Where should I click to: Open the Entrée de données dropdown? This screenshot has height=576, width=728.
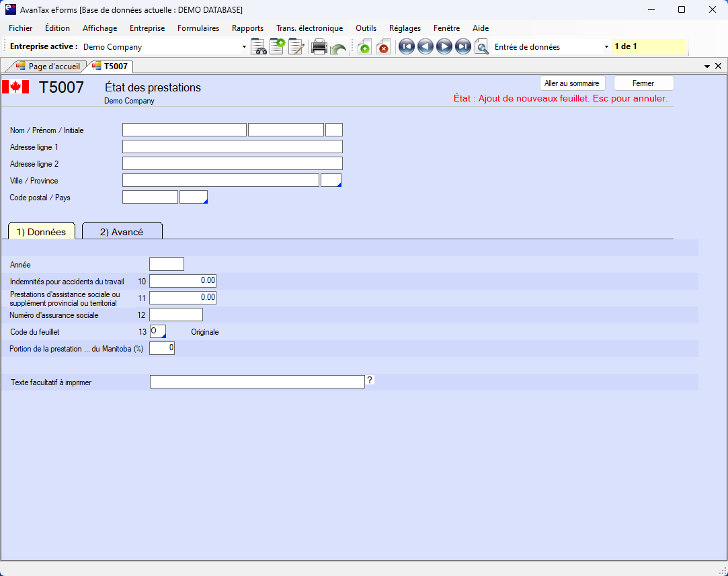[606, 47]
